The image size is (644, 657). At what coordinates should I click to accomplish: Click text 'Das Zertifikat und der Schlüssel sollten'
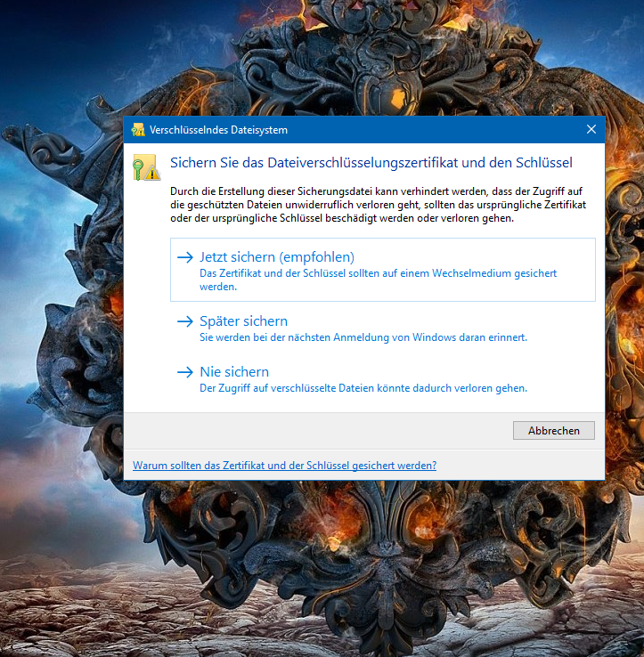(379, 280)
